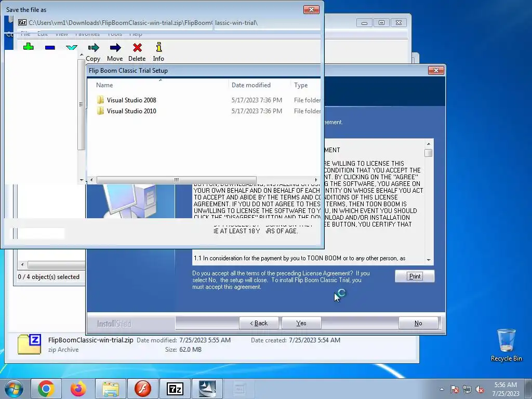Image resolution: width=532 pixels, height=399 pixels.
Task: Click the network tray icon
Action: coord(467,389)
